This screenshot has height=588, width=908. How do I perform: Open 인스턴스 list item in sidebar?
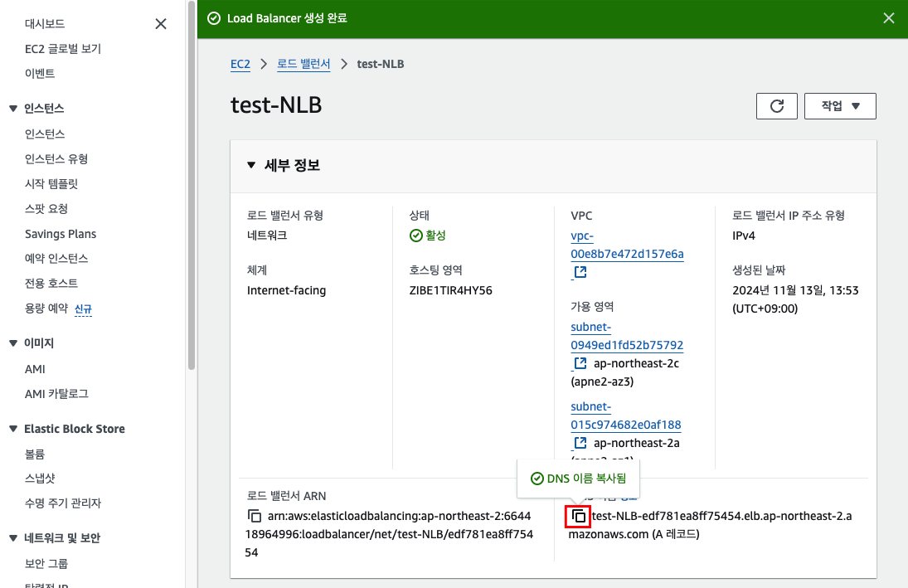(45, 134)
